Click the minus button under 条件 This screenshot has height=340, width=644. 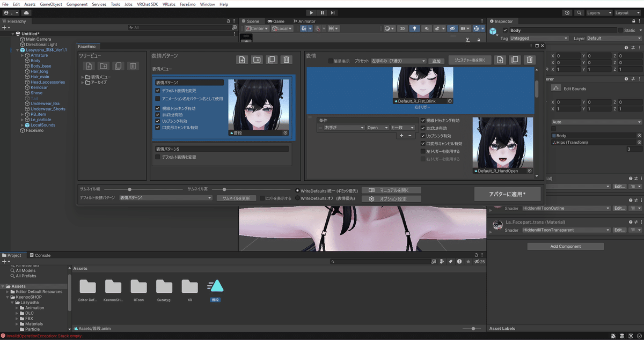click(x=410, y=136)
